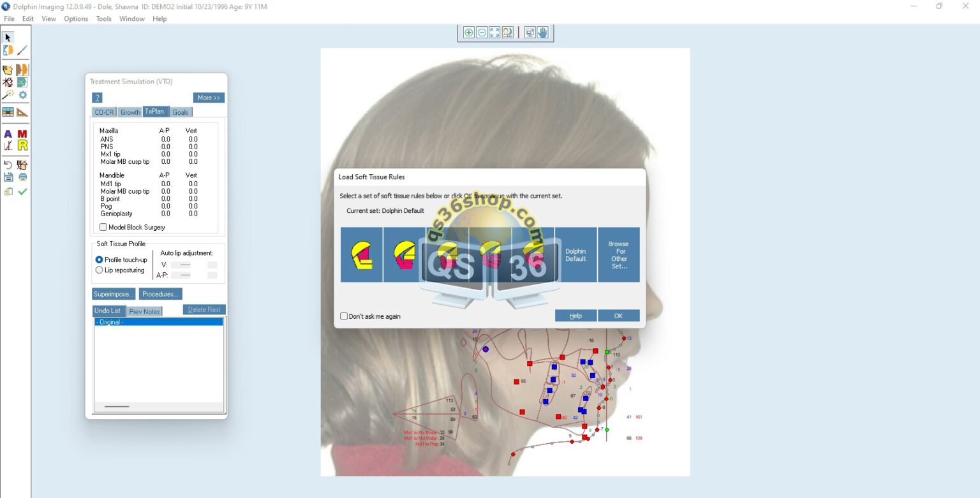Click the red M toolbar icon
Screen dimensions: 980x498
pos(22,134)
